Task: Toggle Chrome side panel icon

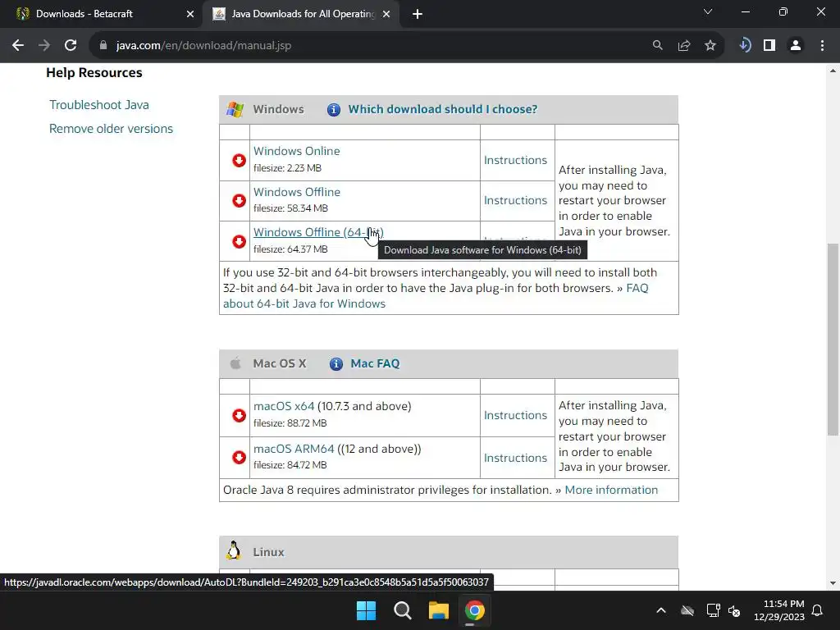Action: click(x=769, y=46)
